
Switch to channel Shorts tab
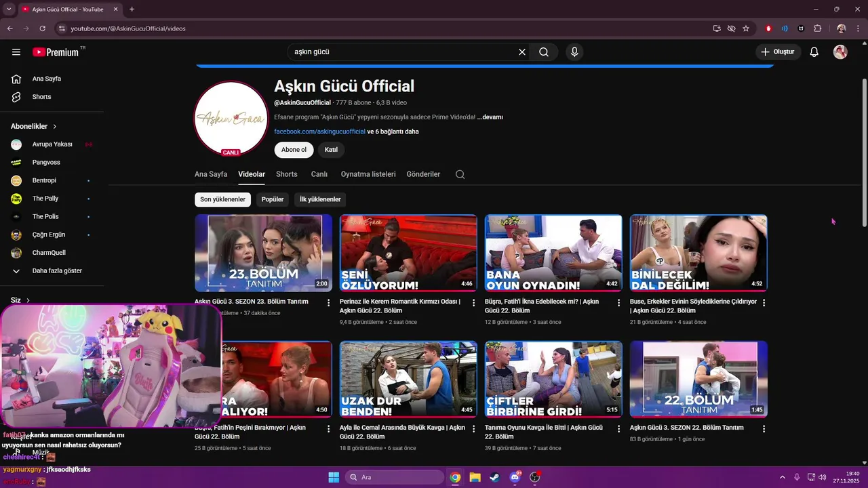[x=287, y=174]
